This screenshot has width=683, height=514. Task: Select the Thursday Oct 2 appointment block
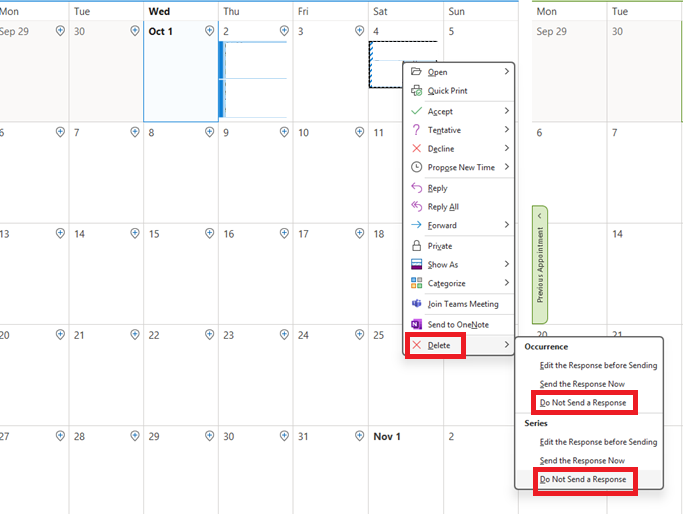click(x=253, y=79)
